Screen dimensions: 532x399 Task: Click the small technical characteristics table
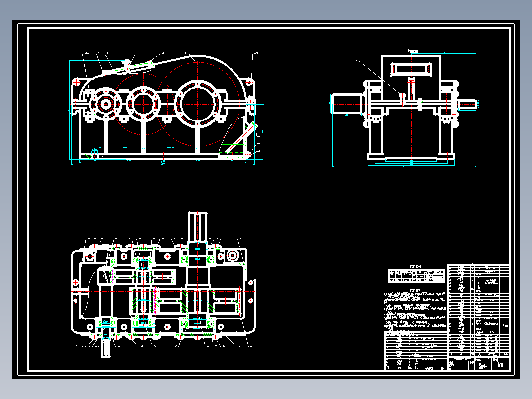pos(416,276)
